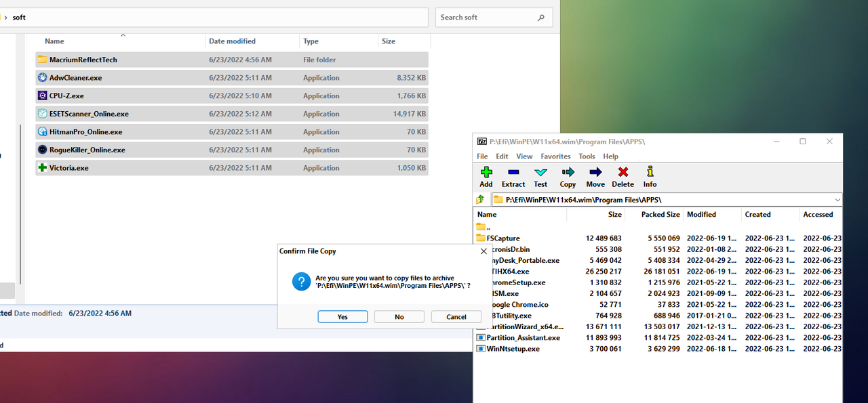
Task: Sort 7-Zip list by Modified column
Action: [x=701, y=215]
